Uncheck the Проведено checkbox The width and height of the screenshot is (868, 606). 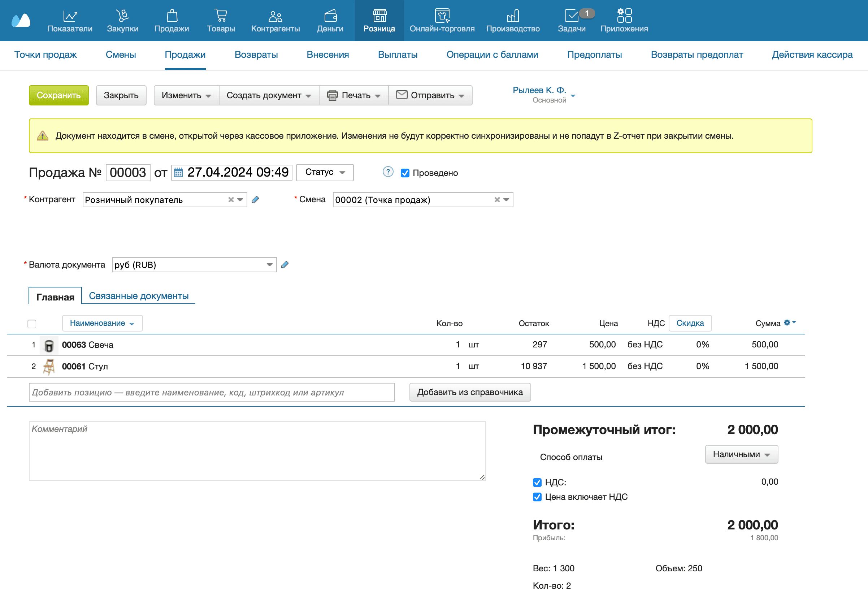[x=405, y=173]
